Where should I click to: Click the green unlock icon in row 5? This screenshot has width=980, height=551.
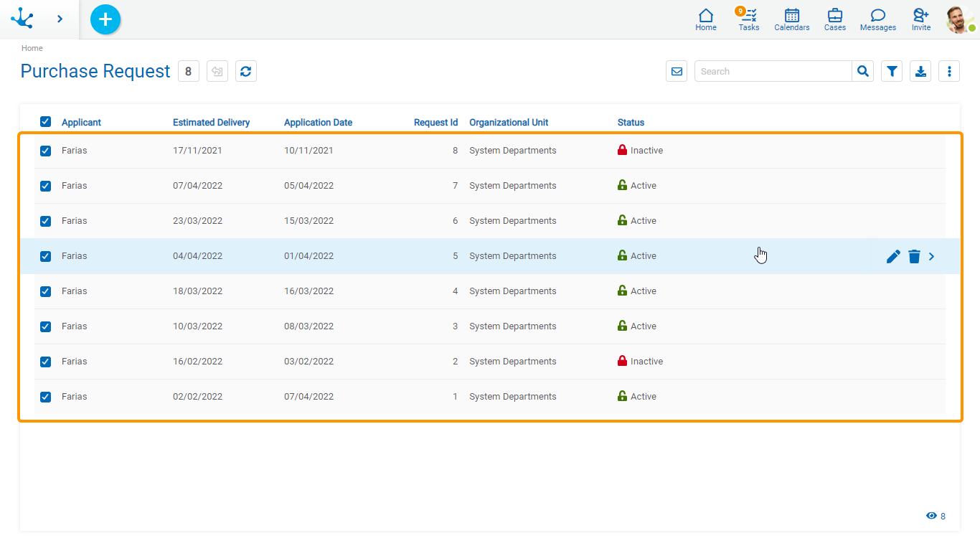[622, 255]
